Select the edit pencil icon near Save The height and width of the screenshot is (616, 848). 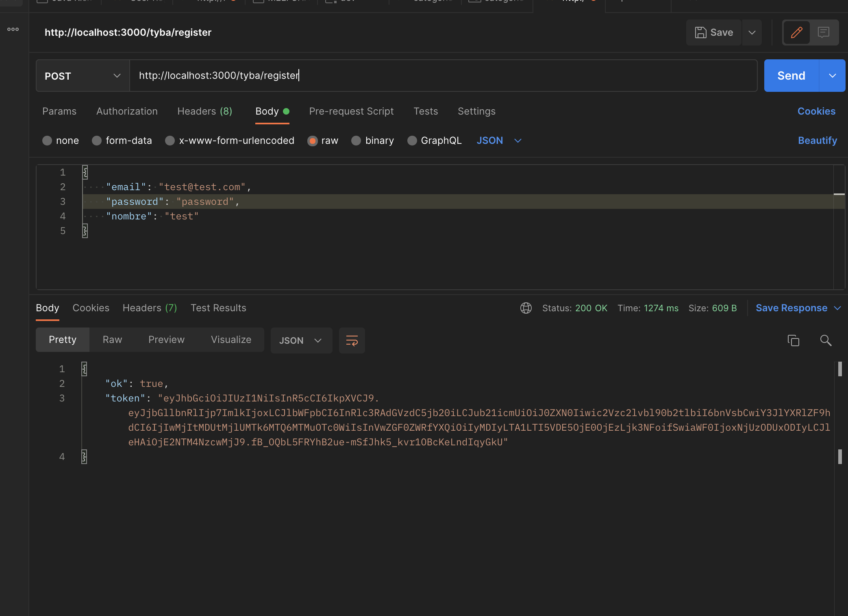coord(796,33)
